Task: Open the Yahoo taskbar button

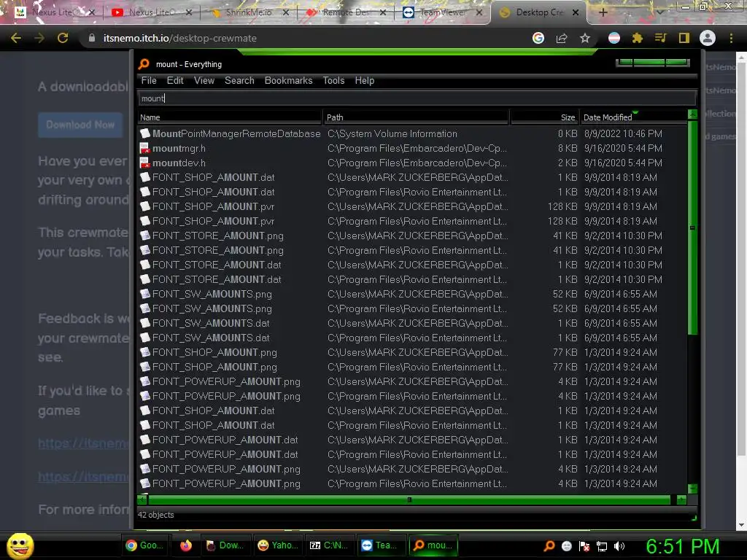Action: click(278, 545)
